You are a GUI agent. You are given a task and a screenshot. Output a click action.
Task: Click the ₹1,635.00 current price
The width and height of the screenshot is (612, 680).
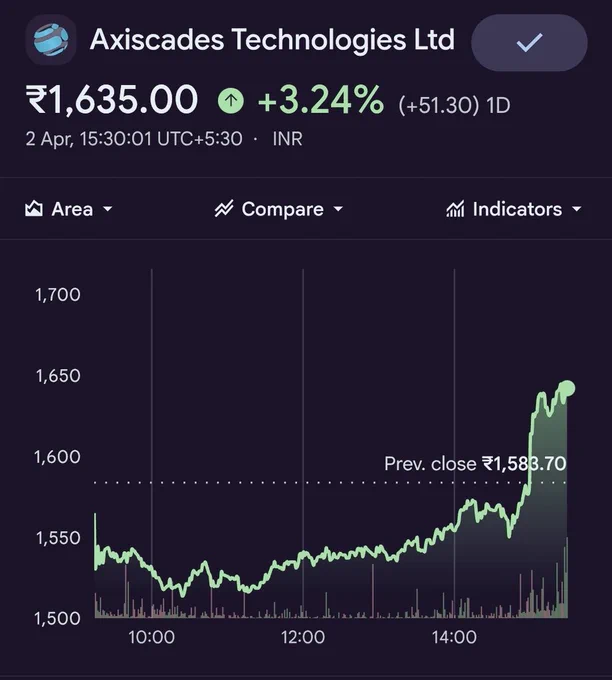(112, 100)
